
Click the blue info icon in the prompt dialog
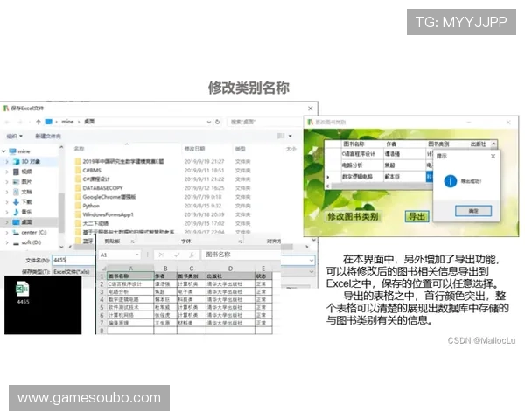pos(451,181)
